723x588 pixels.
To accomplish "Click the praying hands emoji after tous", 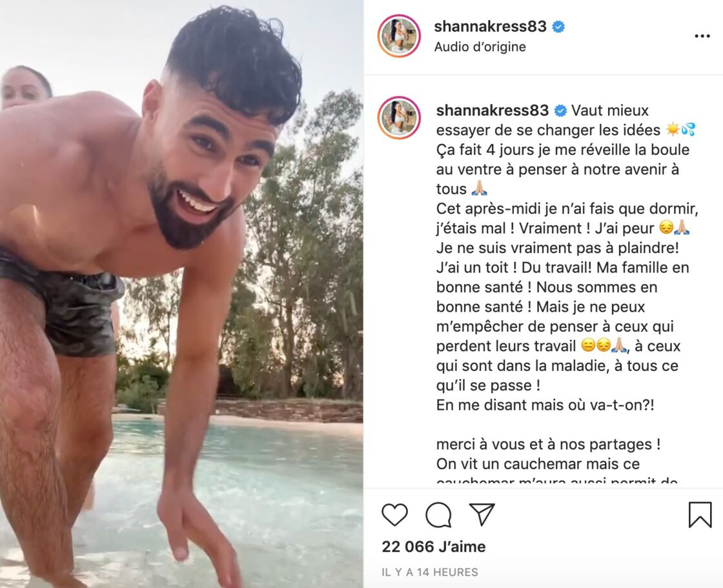I will click(x=479, y=189).
